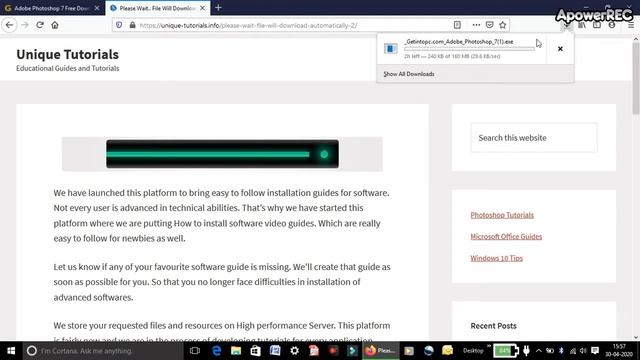
Task: Click the Unique Tutorials site title
Action: [67, 54]
